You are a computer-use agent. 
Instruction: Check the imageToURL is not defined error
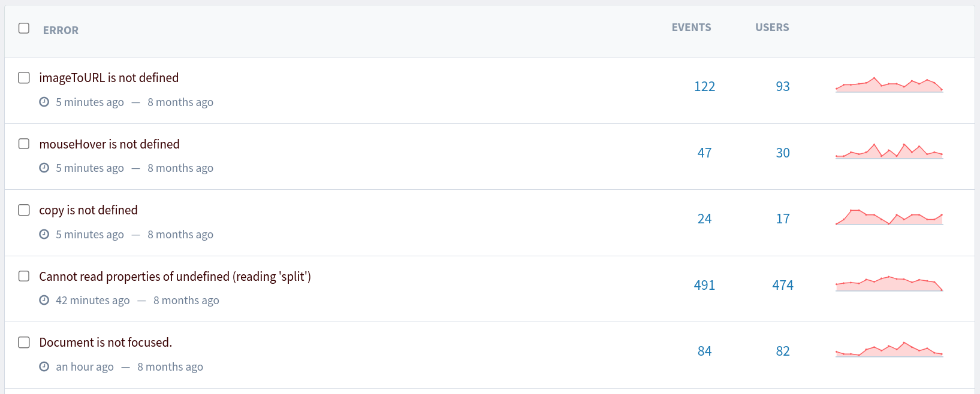(x=23, y=77)
